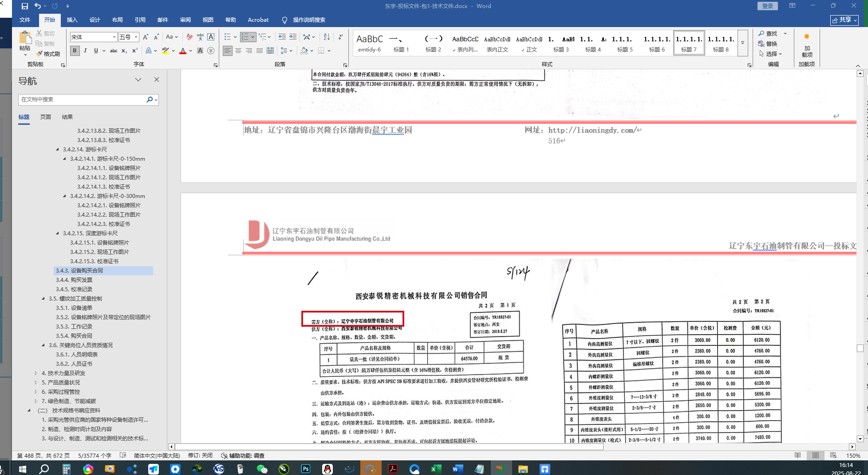Activate the Format Painter (格式刷)
The image size is (868, 475).
tap(48, 54)
